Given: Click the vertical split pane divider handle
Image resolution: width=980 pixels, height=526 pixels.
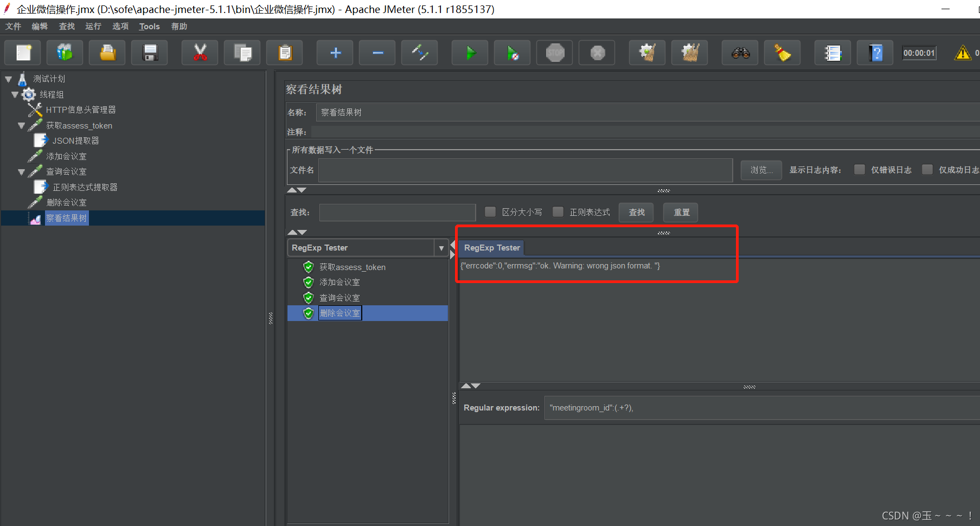Looking at the screenshot, I should (271, 318).
